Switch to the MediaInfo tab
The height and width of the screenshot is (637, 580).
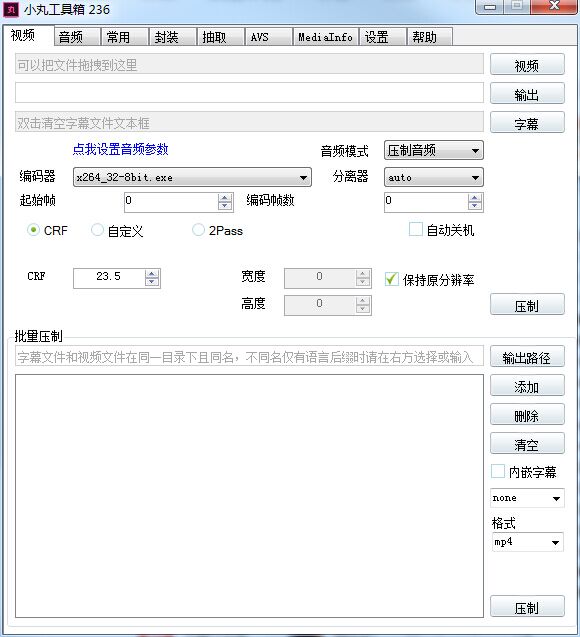click(x=326, y=37)
